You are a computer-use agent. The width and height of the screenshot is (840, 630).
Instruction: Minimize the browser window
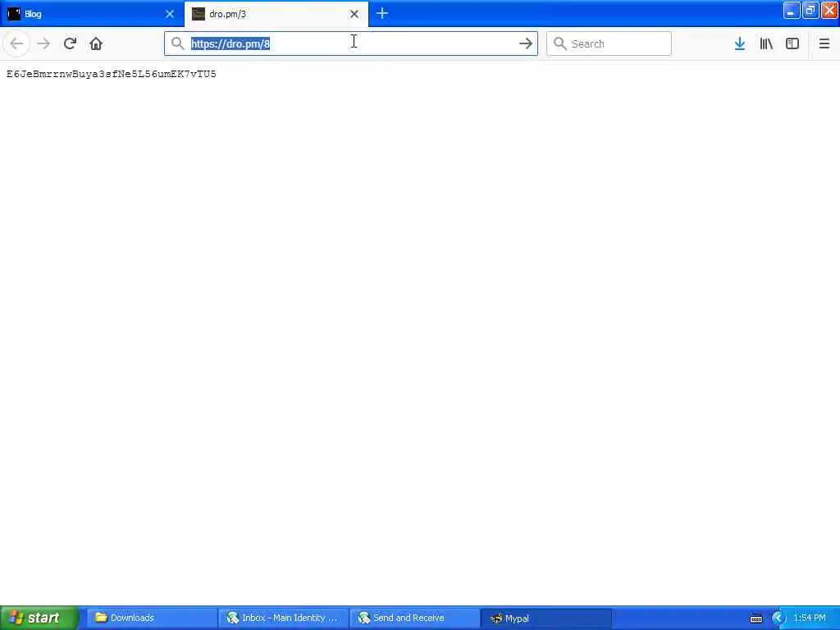(792, 10)
